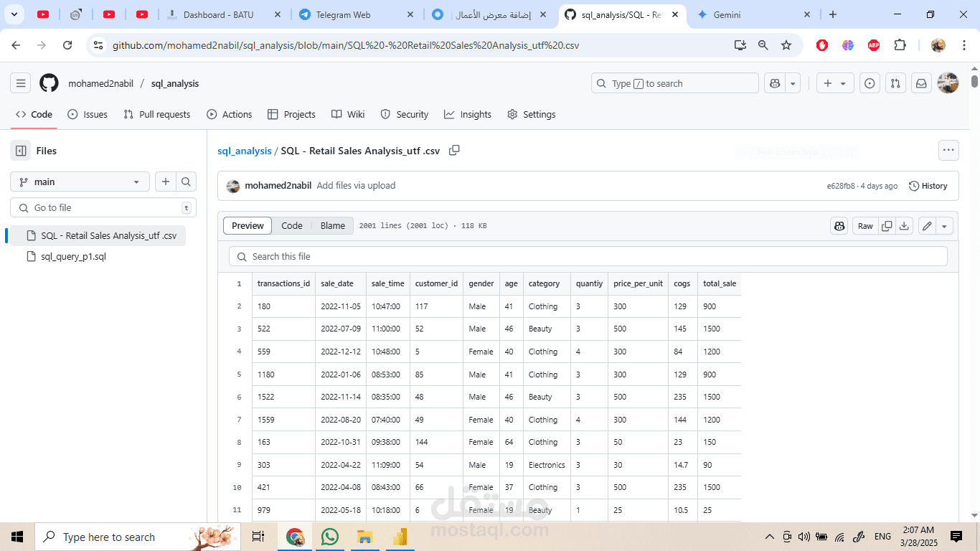Open Chrome zoom magnifier in address bar
Image resolution: width=980 pixels, height=551 pixels.
(x=763, y=45)
